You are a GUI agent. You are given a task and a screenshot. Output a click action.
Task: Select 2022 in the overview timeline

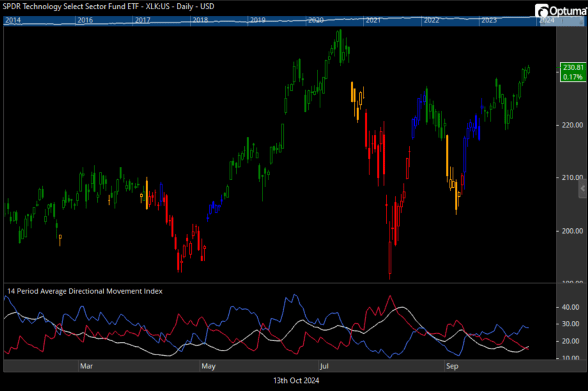coord(431,20)
